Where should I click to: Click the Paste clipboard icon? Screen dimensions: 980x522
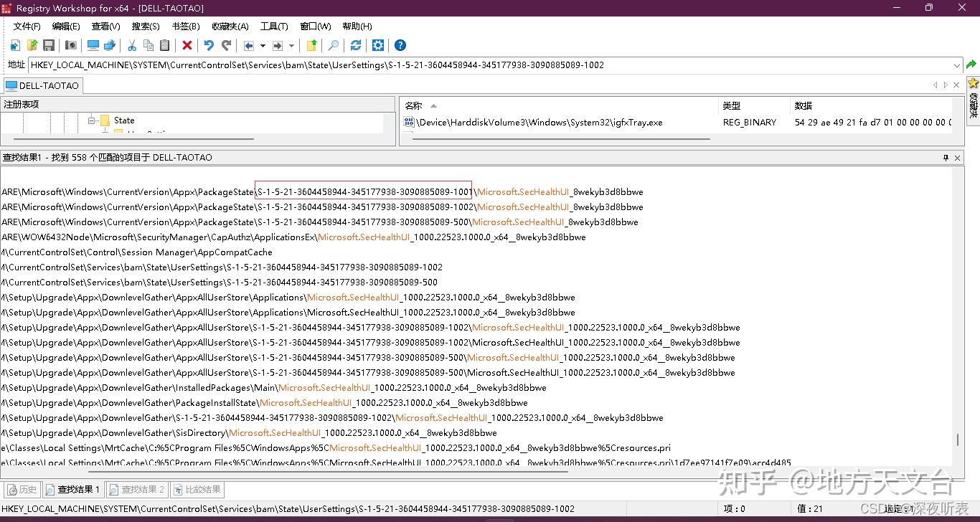point(165,45)
